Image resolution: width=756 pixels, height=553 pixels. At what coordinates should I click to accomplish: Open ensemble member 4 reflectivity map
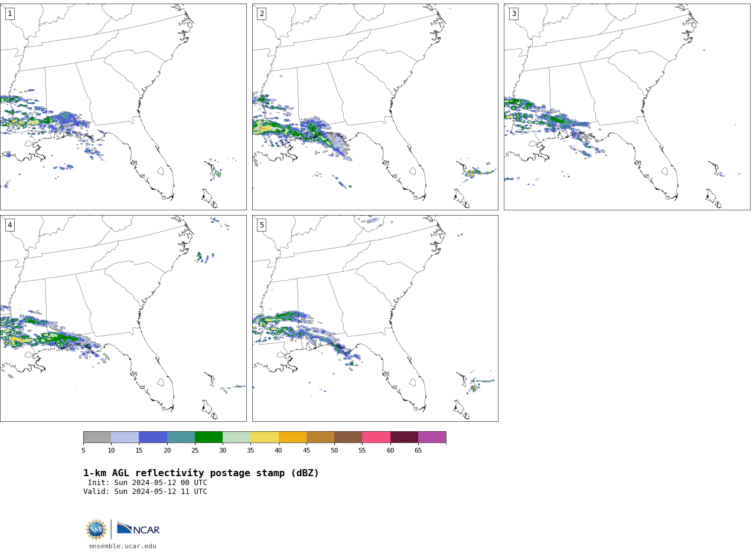pyautogui.click(x=123, y=318)
